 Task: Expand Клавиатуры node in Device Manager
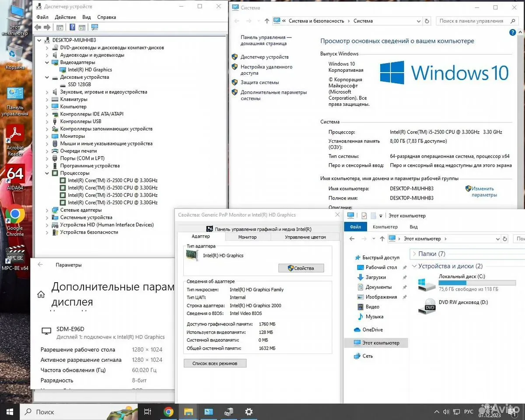[x=47, y=99]
